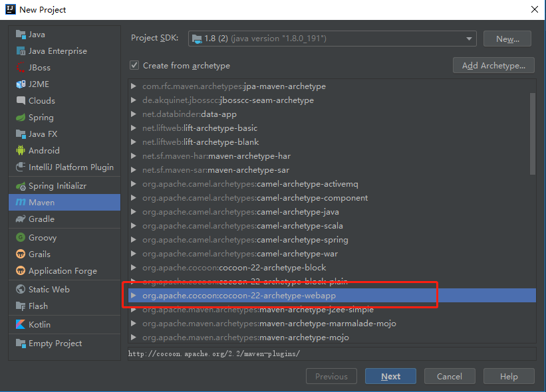The height and width of the screenshot is (392, 546).
Task: Click the Next button
Action: (390, 376)
